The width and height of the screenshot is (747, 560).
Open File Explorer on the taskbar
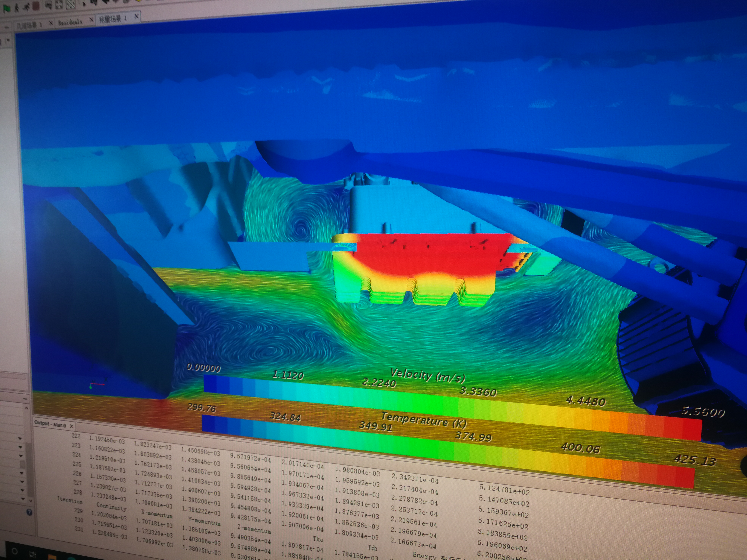52,557
